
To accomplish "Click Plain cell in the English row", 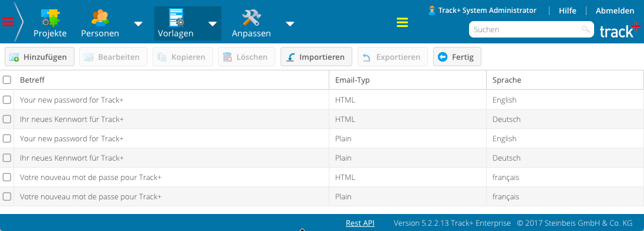I will (343, 139).
